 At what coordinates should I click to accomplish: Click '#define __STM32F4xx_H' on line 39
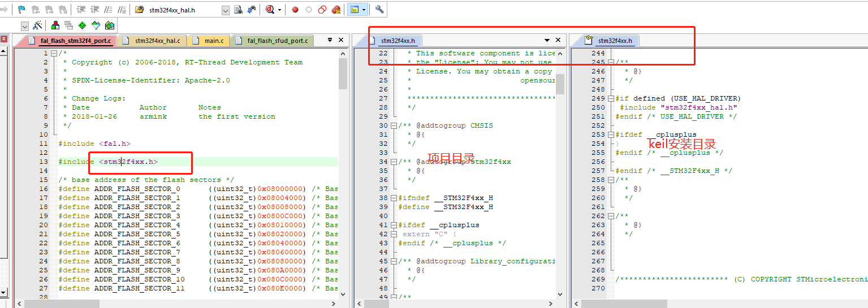click(x=446, y=207)
